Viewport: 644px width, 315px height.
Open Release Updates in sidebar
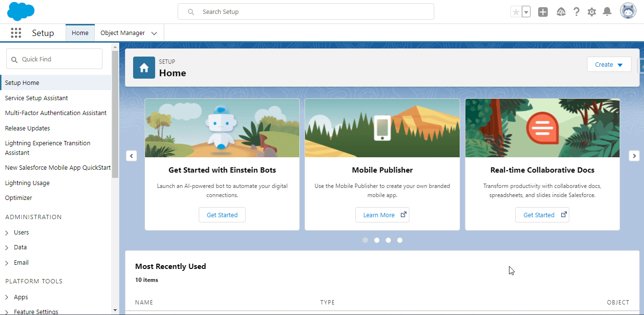(x=27, y=128)
